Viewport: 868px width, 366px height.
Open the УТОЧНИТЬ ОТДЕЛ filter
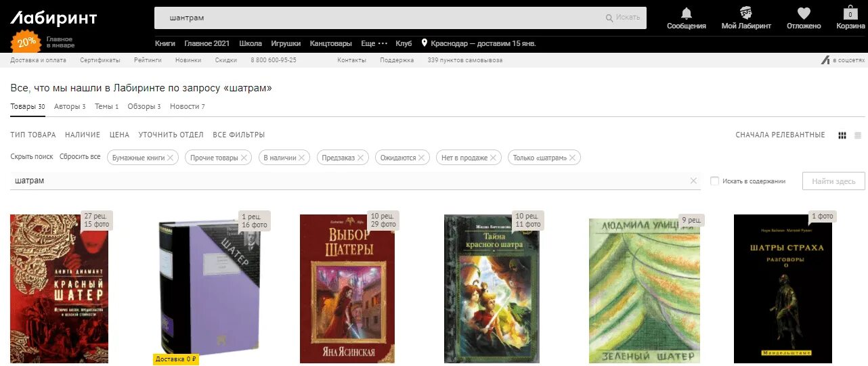click(171, 135)
